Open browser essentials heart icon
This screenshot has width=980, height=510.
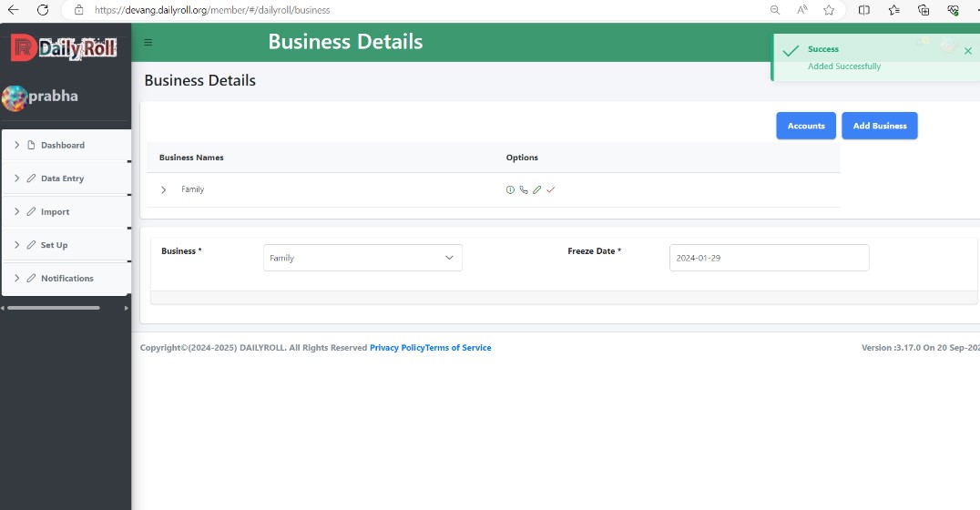(953, 10)
